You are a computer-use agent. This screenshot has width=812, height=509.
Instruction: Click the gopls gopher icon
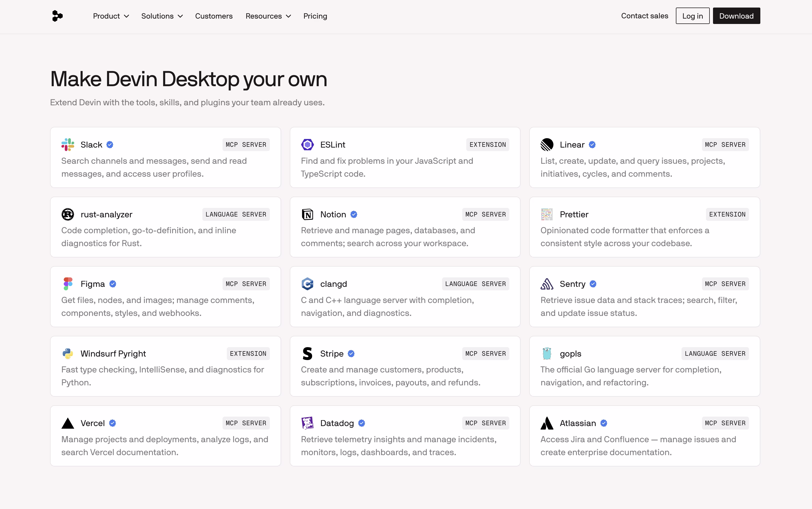coord(547,353)
